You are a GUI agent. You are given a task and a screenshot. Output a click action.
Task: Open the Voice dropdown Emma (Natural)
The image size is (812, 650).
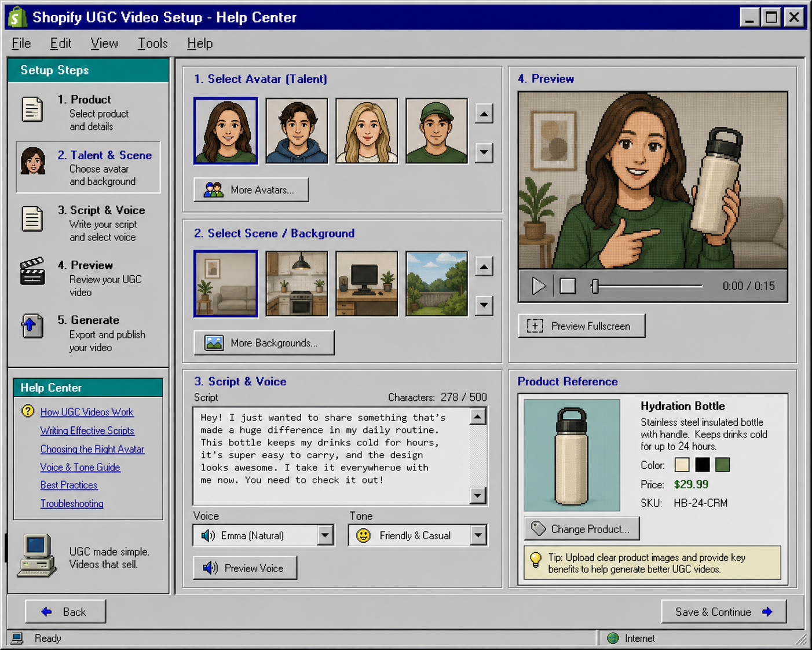pos(264,535)
